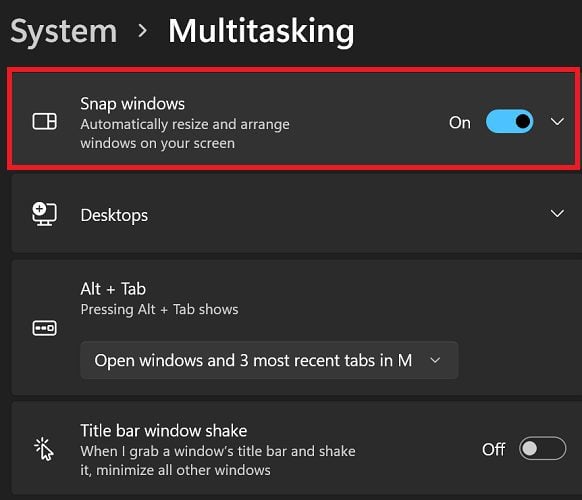The height and width of the screenshot is (500, 582).
Task: Open the Alt + Tab shows dropdown
Action: (x=269, y=360)
